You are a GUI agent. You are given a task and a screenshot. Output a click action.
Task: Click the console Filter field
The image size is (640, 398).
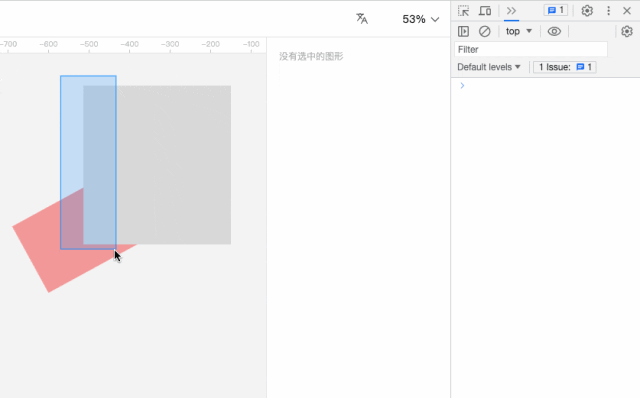click(x=531, y=49)
